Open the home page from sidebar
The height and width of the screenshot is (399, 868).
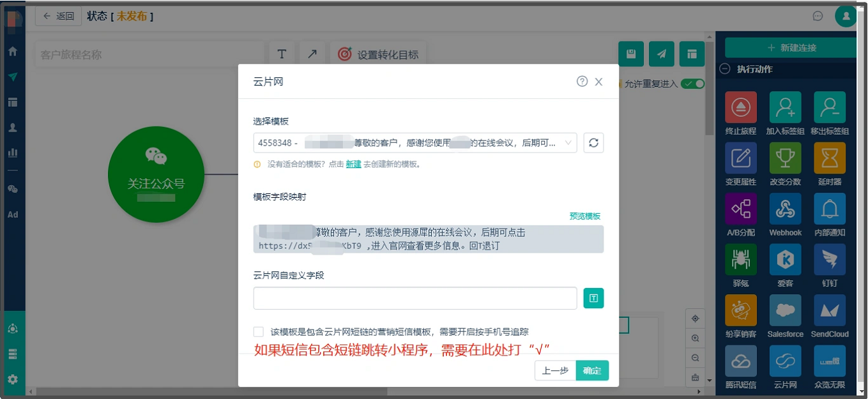pos(12,52)
